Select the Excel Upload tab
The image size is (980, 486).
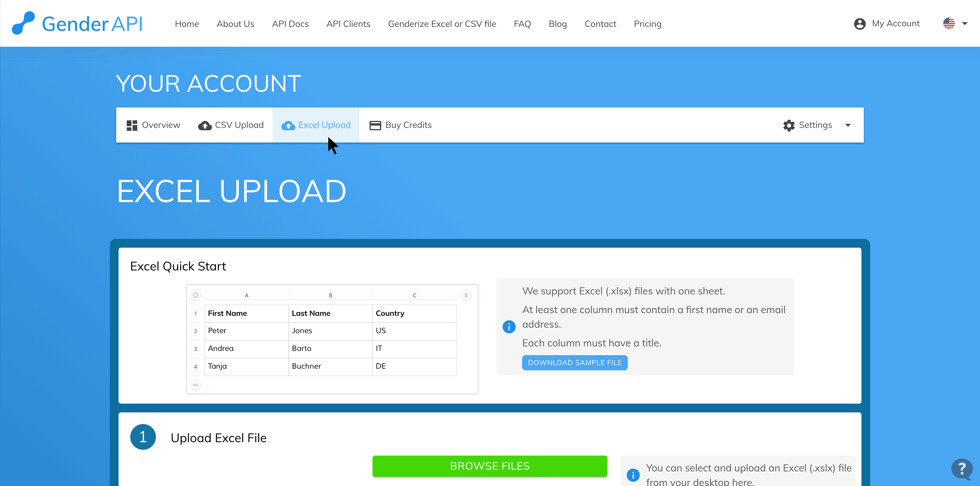[x=316, y=125]
